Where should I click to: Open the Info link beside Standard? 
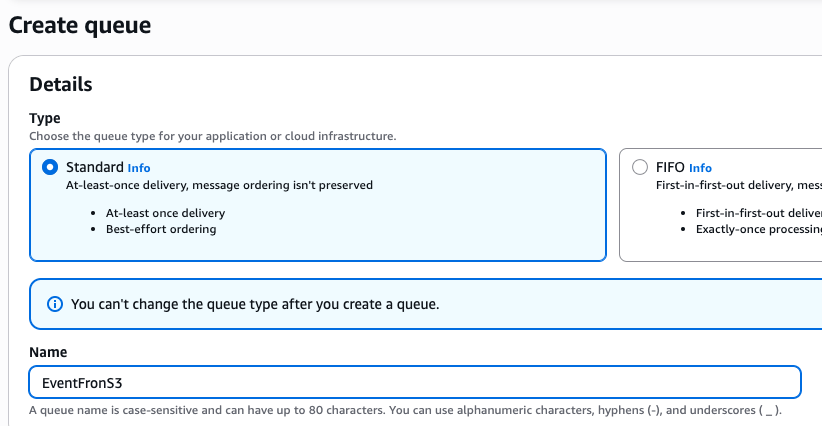coord(139,168)
